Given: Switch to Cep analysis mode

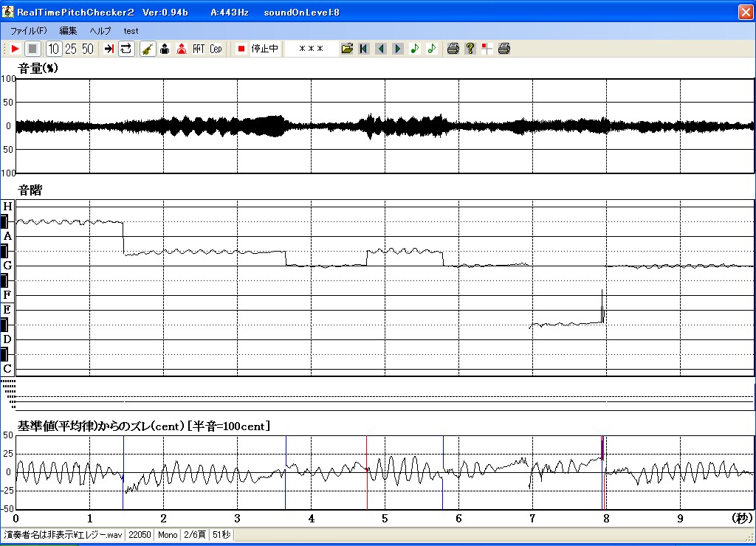Looking at the screenshot, I should coord(216,49).
